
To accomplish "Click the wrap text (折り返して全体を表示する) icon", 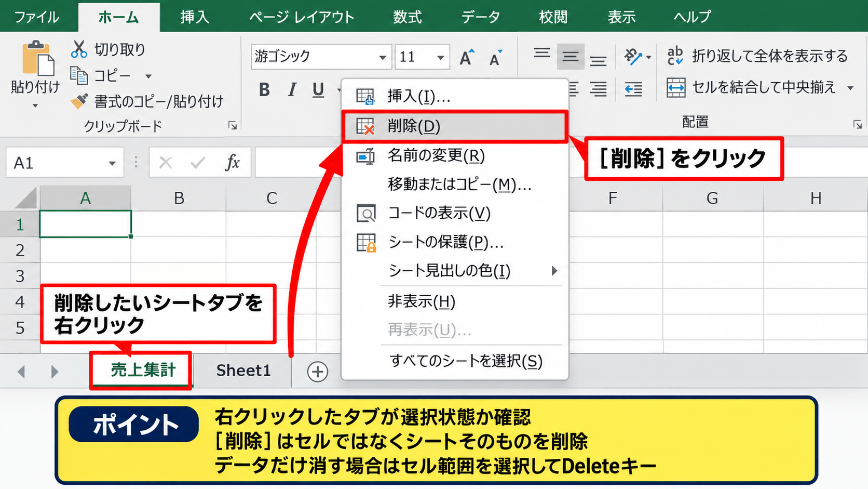I will tap(675, 56).
